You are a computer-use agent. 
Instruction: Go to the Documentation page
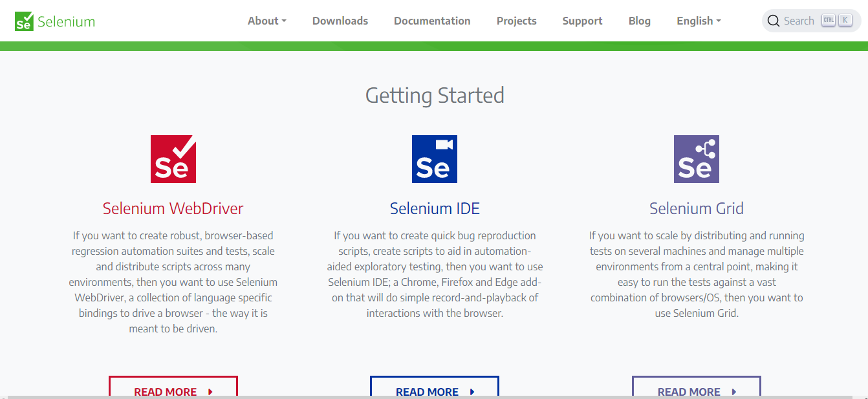pyautogui.click(x=432, y=21)
